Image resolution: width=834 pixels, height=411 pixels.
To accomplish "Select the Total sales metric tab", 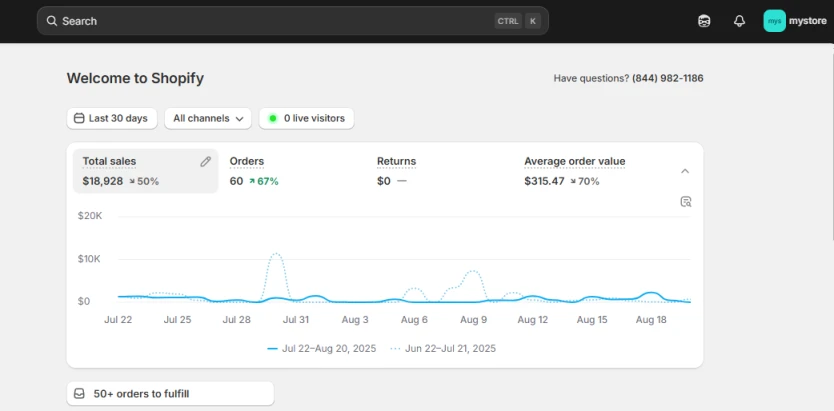I will tap(145, 171).
